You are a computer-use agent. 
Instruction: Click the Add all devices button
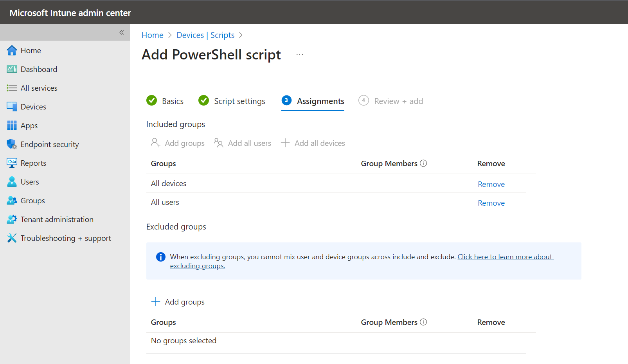click(x=313, y=143)
